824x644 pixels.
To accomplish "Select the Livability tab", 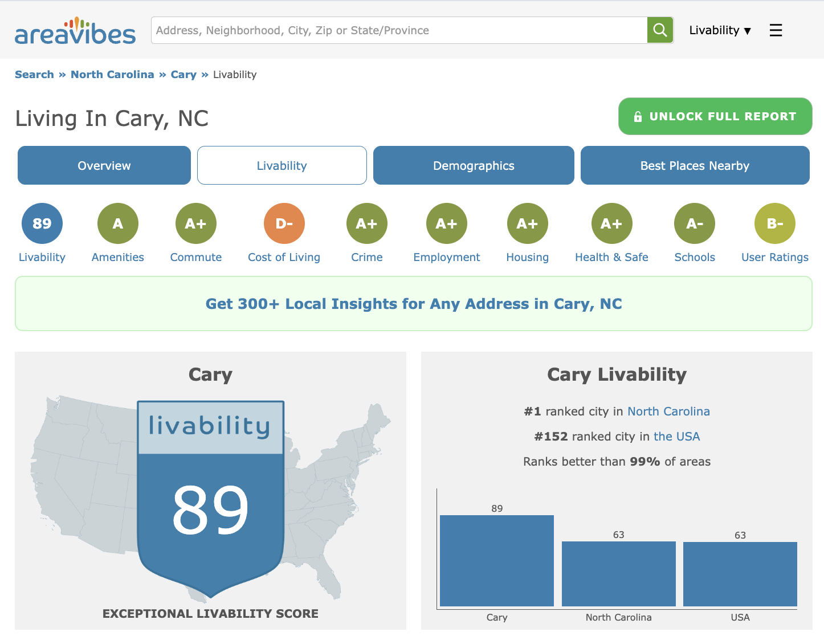I will point(282,165).
